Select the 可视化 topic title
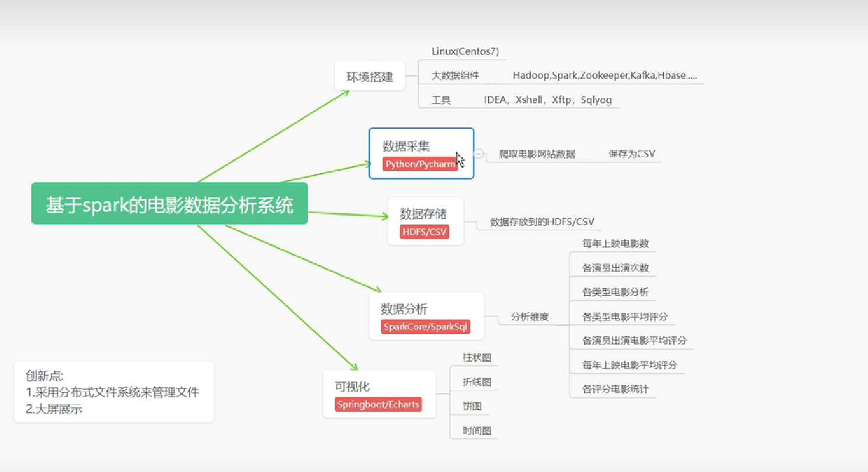 click(x=352, y=386)
